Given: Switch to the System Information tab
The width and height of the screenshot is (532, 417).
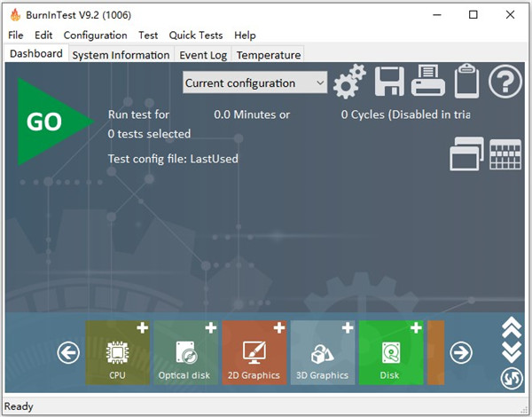Looking at the screenshot, I should [121, 55].
